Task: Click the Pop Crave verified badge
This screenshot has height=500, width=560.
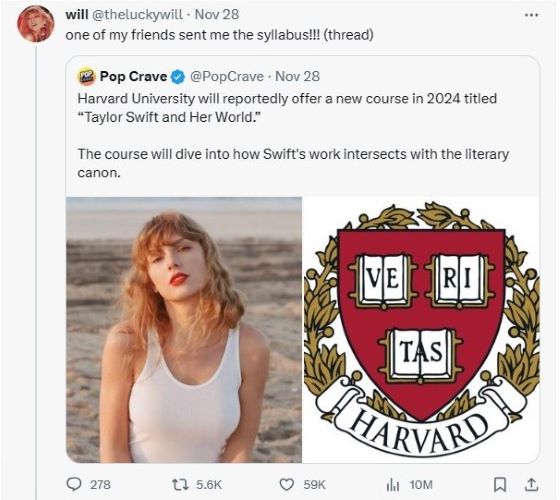Action: [x=178, y=77]
